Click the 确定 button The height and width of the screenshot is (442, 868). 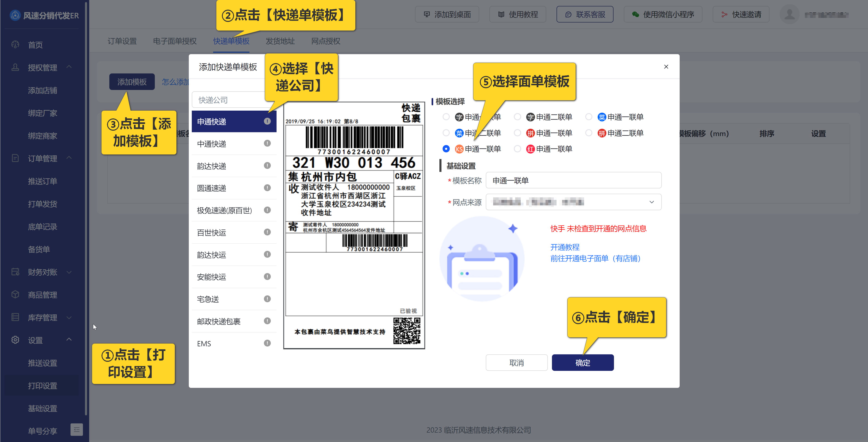(x=582, y=363)
